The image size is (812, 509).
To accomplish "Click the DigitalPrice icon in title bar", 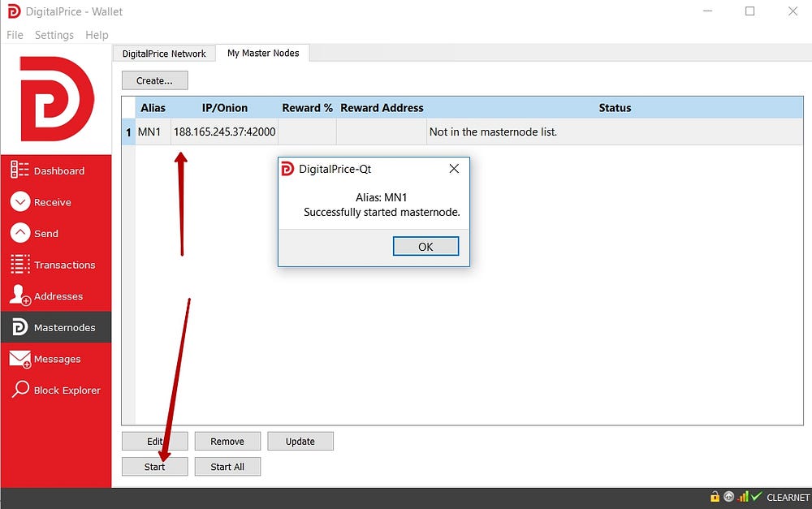I will coord(14,11).
